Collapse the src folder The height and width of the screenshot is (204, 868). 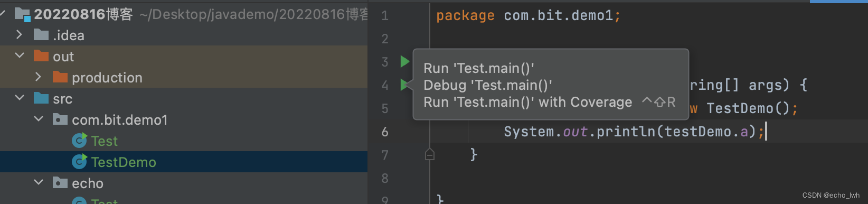tap(20, 98)
